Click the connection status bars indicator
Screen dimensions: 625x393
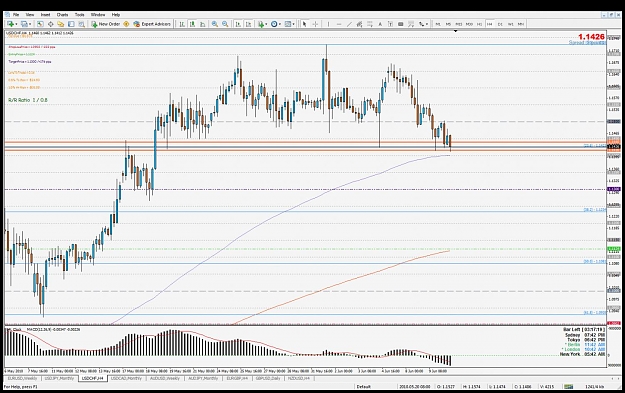(x=568, y=386)
